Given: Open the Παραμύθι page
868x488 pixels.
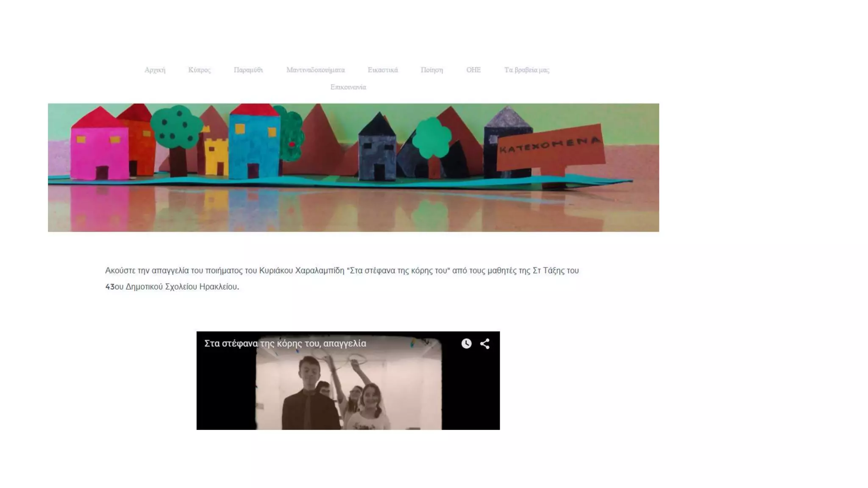Looking at the screenshot, I should [x=248, y=70].
